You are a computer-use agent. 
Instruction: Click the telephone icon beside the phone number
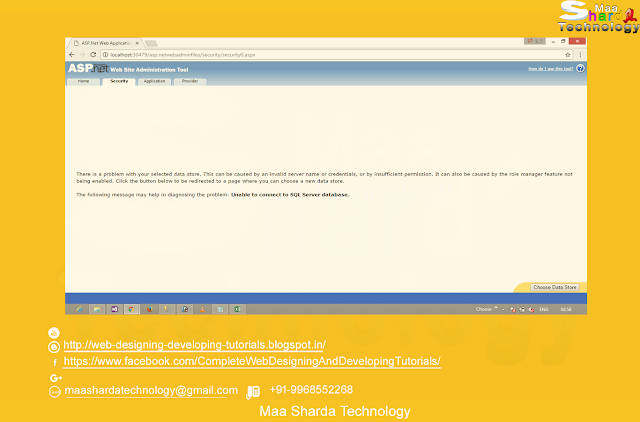[x=253, y=392]
